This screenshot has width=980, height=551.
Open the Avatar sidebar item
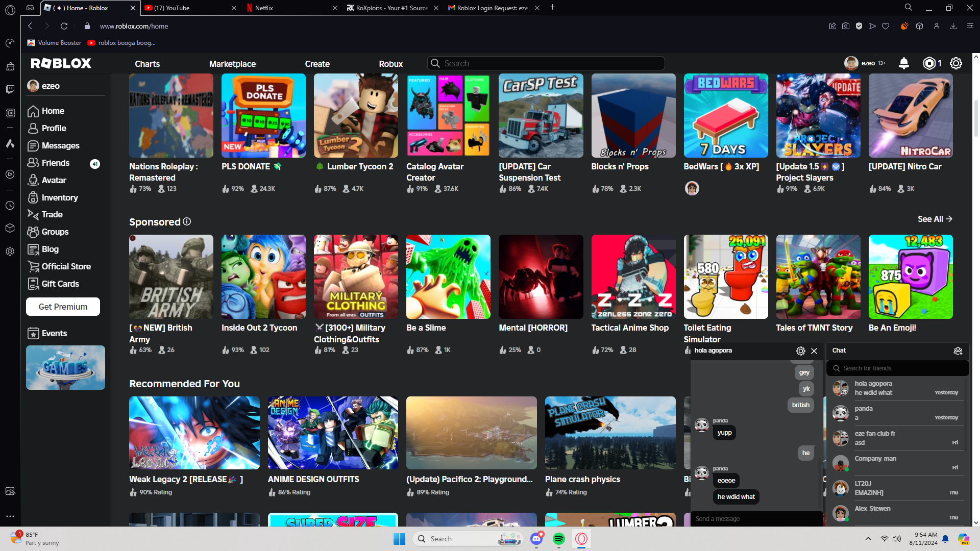coord(54,180)
